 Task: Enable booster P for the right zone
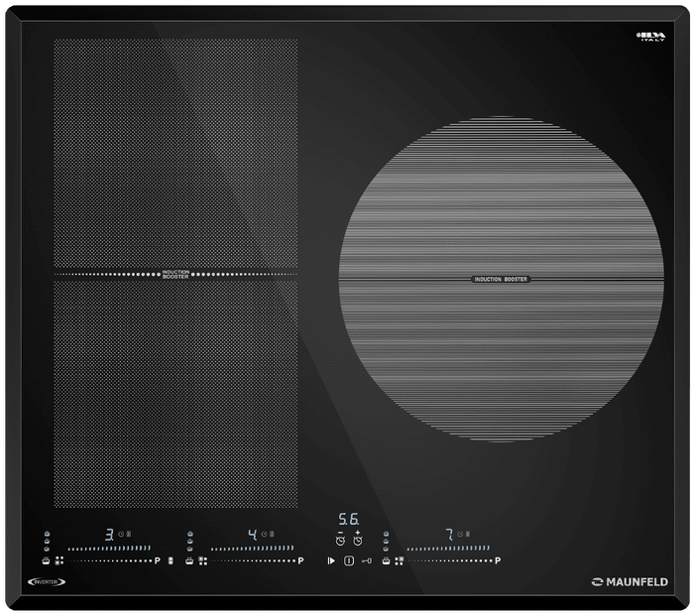[498, 561]
